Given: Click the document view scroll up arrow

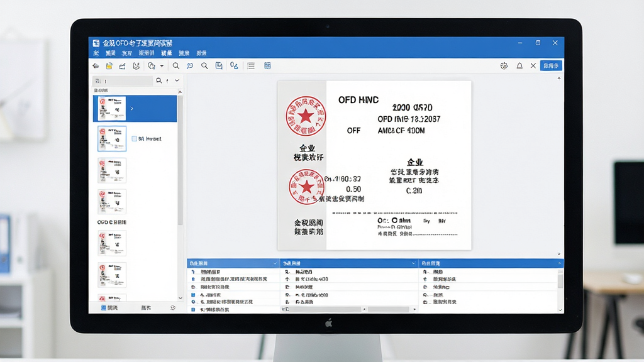Looking at the screenshot, I should pyautogui.click(x=559, y=78).
